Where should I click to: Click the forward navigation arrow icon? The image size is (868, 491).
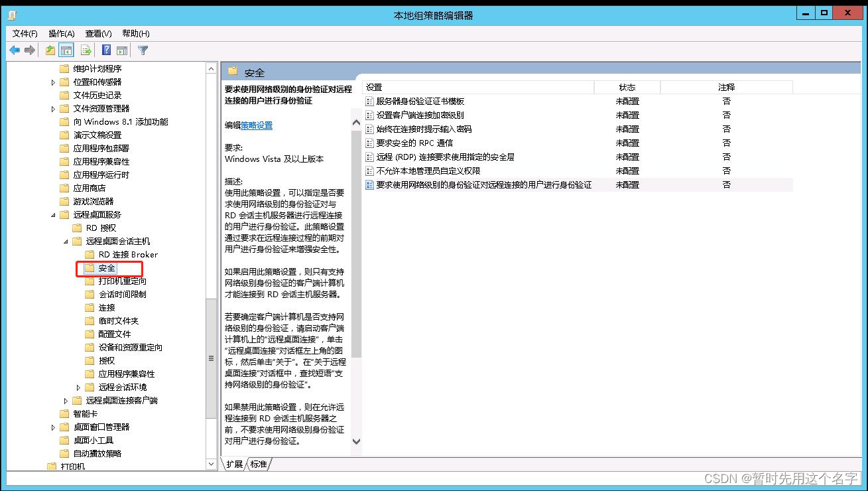[30, 50]
